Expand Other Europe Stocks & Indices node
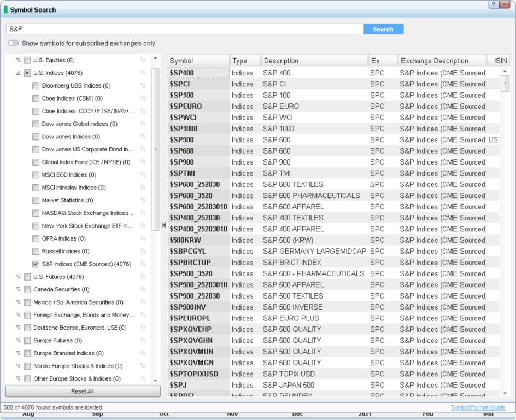This screenshot has height=420, width=516. [19, 378]
